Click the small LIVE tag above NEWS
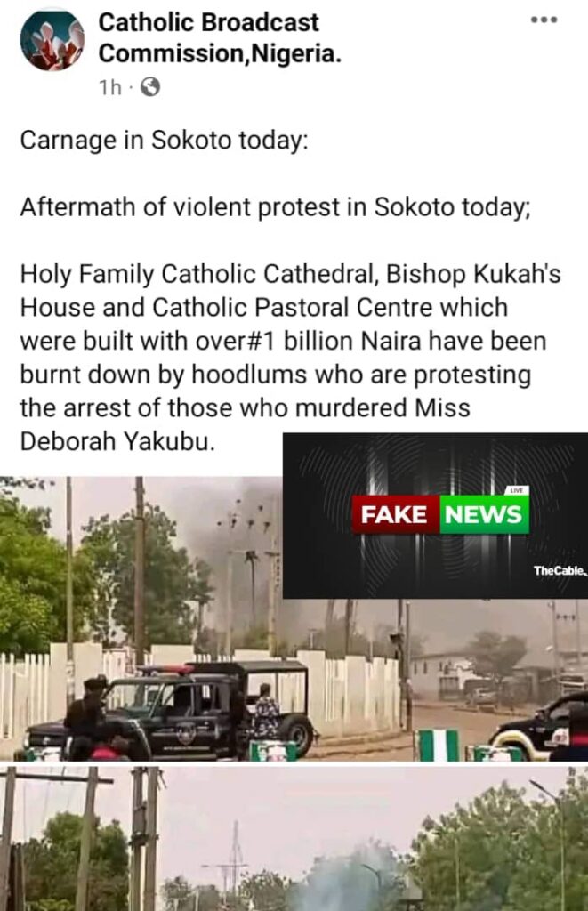The width and height of the screenshot is (588, 911). [x=517, y=490]
